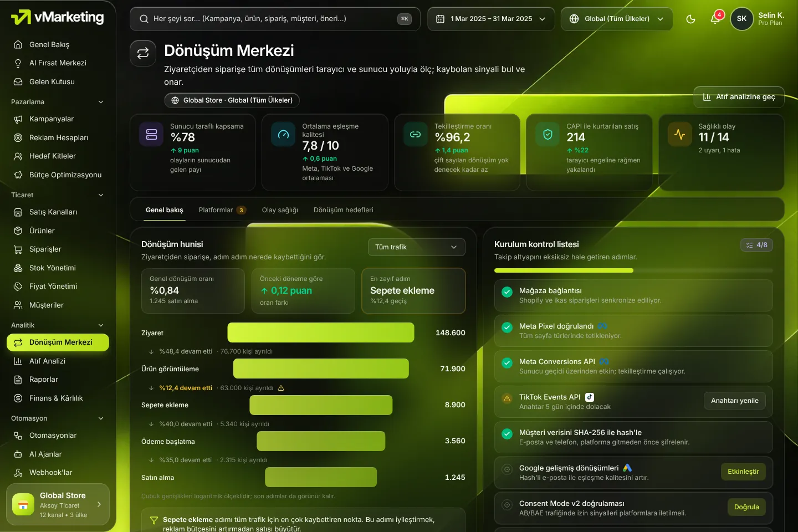Open Genel Bakış home icon
Viewport: 798px width, 532px height.
coord(18,44)
